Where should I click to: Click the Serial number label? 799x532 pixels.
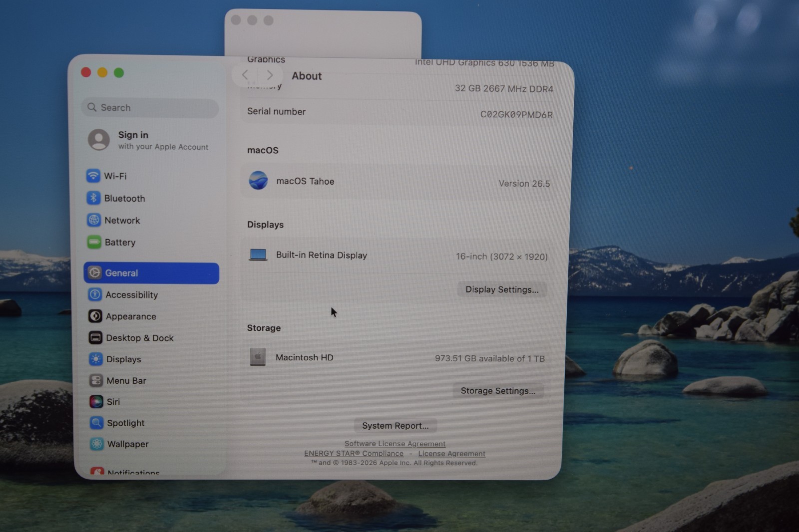click(276, 111)
